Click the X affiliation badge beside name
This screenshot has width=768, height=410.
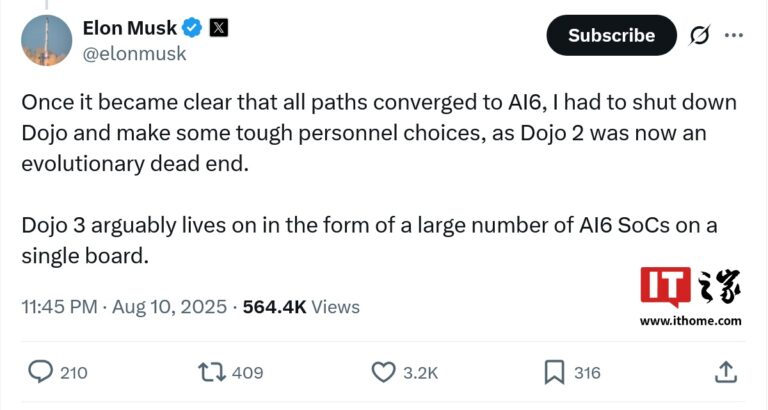[217, 28]
